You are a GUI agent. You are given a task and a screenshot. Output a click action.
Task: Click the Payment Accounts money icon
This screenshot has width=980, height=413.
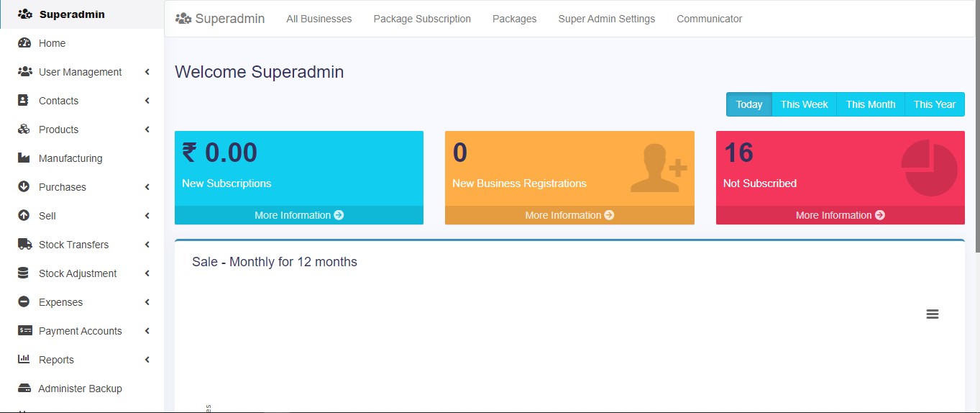click(24, 331)
